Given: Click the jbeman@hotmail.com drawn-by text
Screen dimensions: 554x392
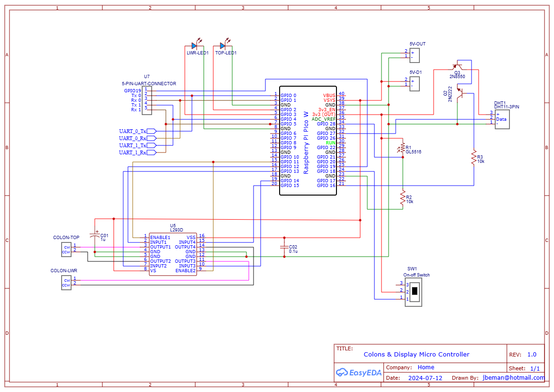Looking at the screenshot, I should [x=514, y=377].
